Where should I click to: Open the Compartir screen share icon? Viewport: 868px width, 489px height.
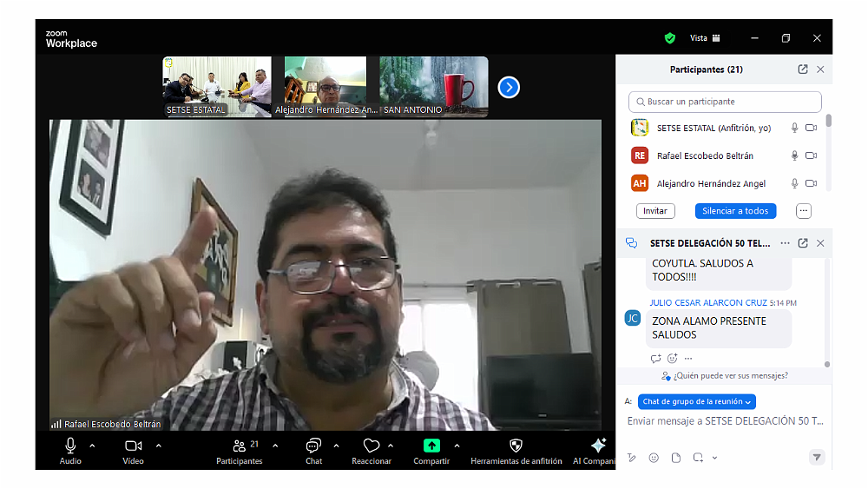click(x=431, y=446)
